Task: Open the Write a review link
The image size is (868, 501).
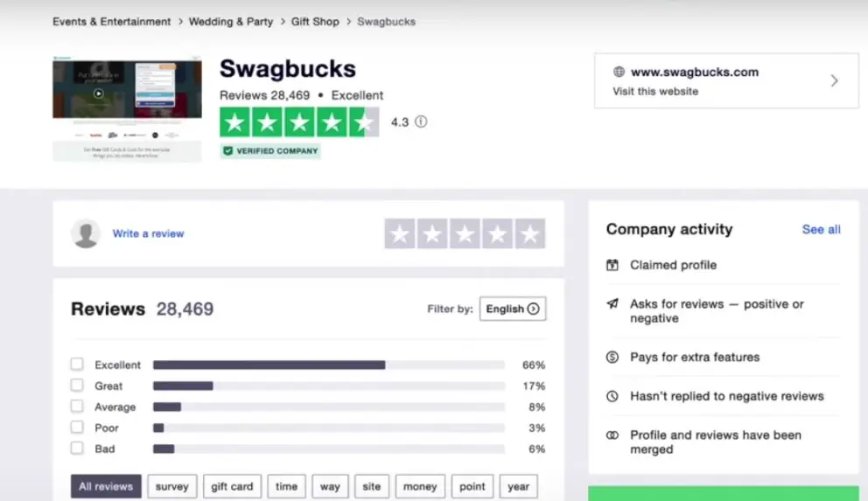Action: tap(149, 233)
